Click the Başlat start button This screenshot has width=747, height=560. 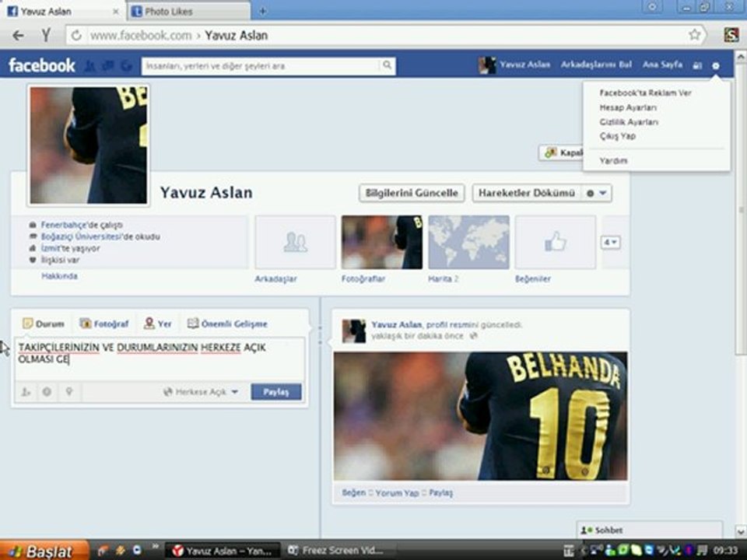click(x=44, y=551)
